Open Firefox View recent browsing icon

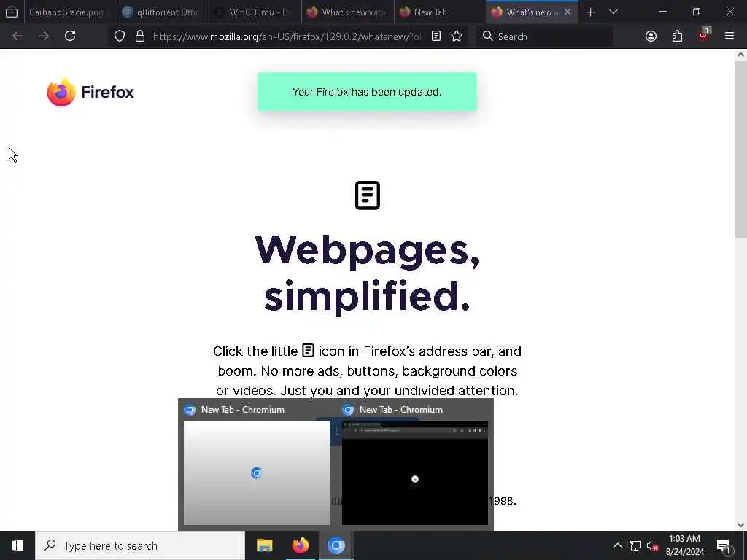click(12, 12)
